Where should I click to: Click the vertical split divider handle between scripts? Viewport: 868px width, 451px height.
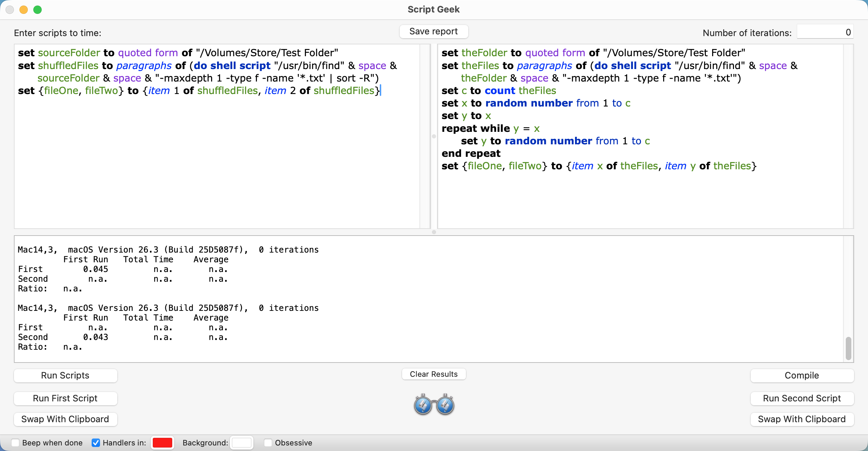(434, 136)
